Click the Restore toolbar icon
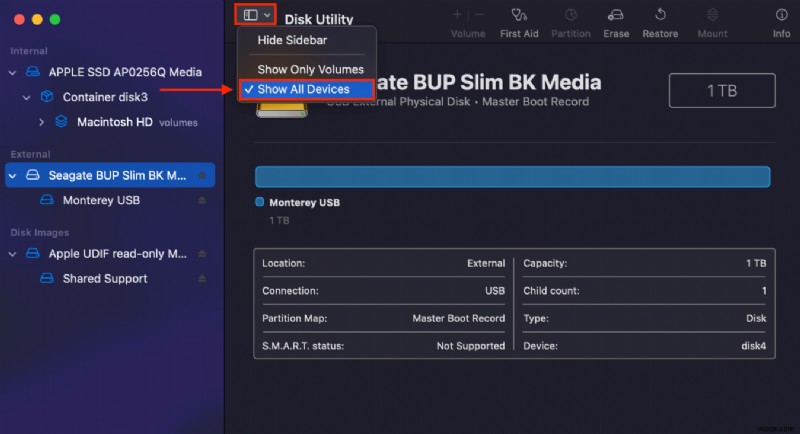Viewport: 800px width, 434px height. click(660, 15)
